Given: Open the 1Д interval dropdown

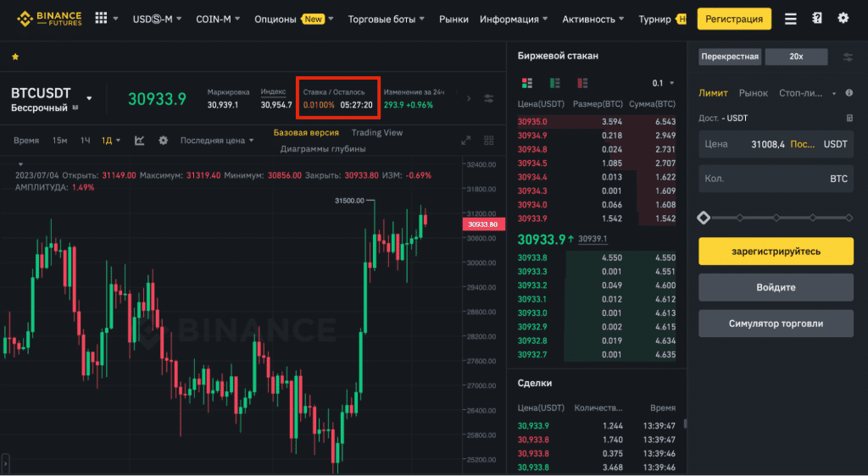Looking at the screenshot, I should pos(111,141).
